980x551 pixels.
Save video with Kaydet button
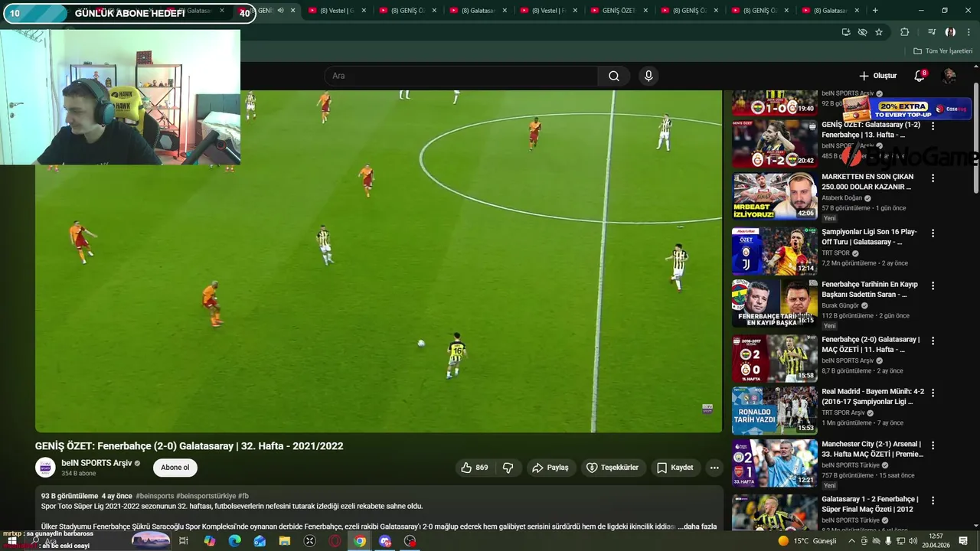pyautogui.click(x=675, y=468)
